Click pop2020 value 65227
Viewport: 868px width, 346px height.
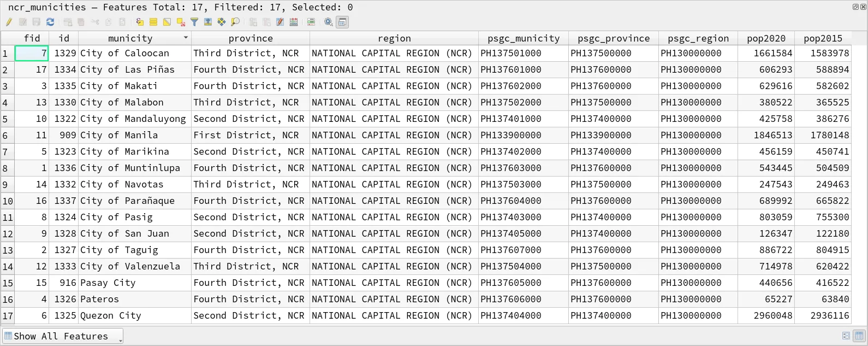tap(766, 299)
